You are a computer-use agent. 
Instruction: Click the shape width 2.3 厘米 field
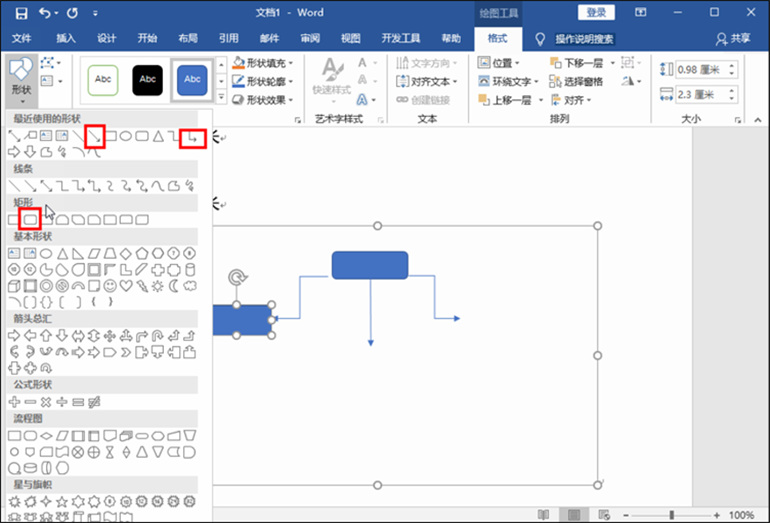point(701,94)
